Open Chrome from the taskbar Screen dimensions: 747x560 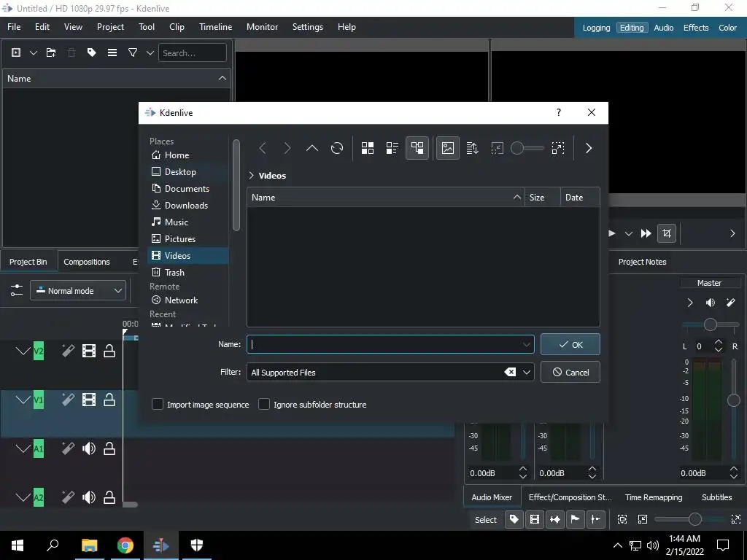(x=125, y=545)
